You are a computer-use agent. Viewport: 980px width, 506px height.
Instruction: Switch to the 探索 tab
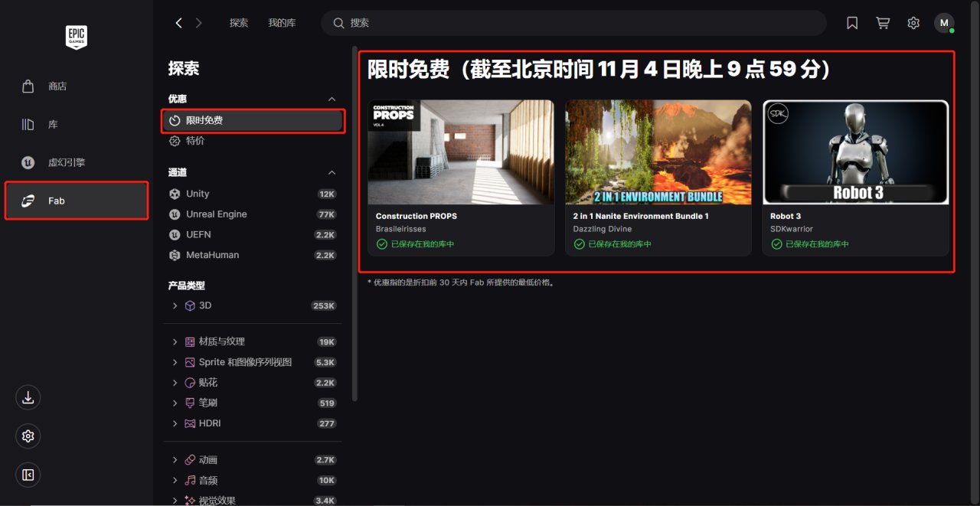pyautogui.click(x=239, y=23)
